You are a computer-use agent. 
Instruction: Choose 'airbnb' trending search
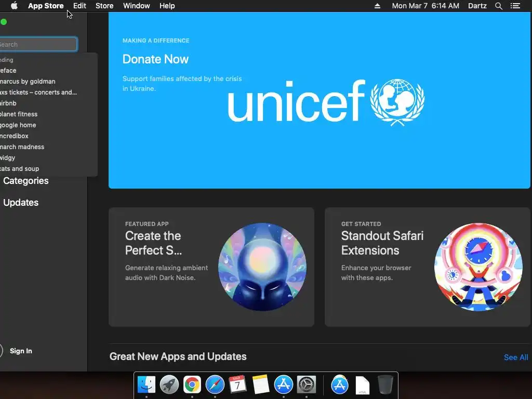coord(8,103)
